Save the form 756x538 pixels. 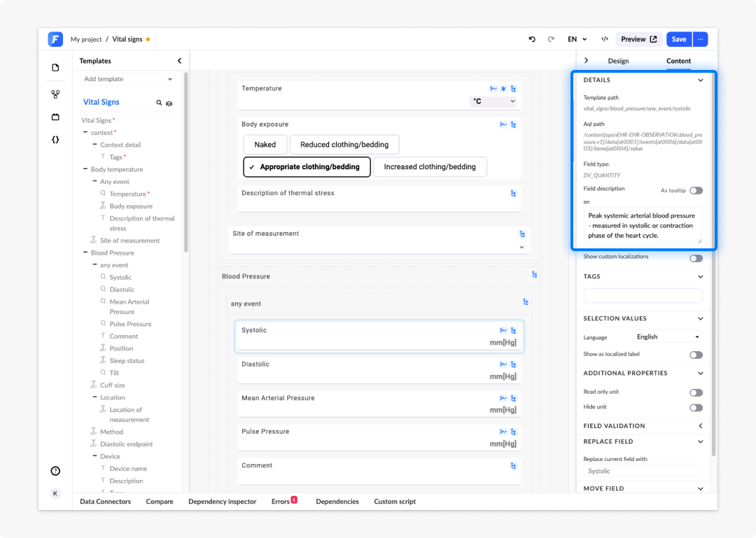pyautogui.click(x=679, y=39)
